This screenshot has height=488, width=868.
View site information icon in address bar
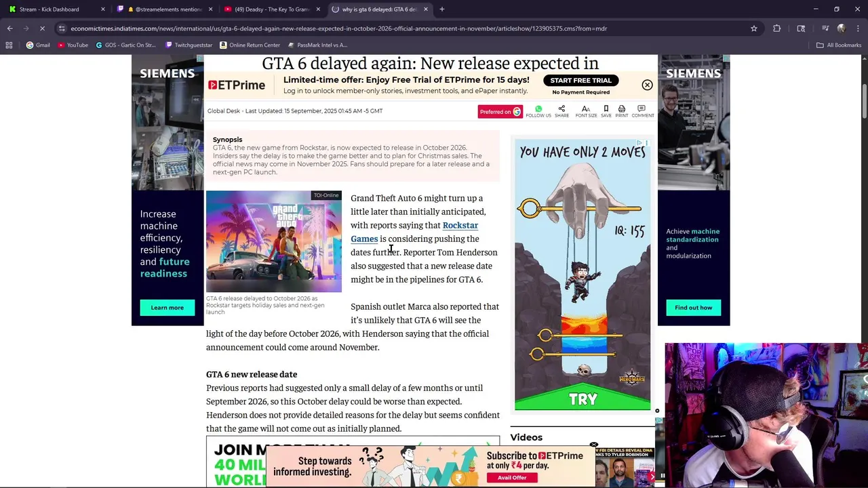click(62, 28)
